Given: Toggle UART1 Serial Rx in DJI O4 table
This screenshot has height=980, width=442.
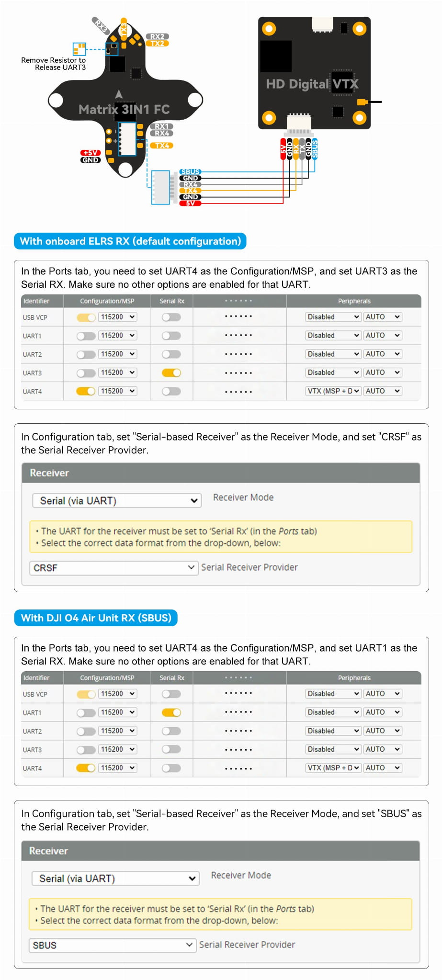Looking at the screenshot, I should [x=171, y=712].
